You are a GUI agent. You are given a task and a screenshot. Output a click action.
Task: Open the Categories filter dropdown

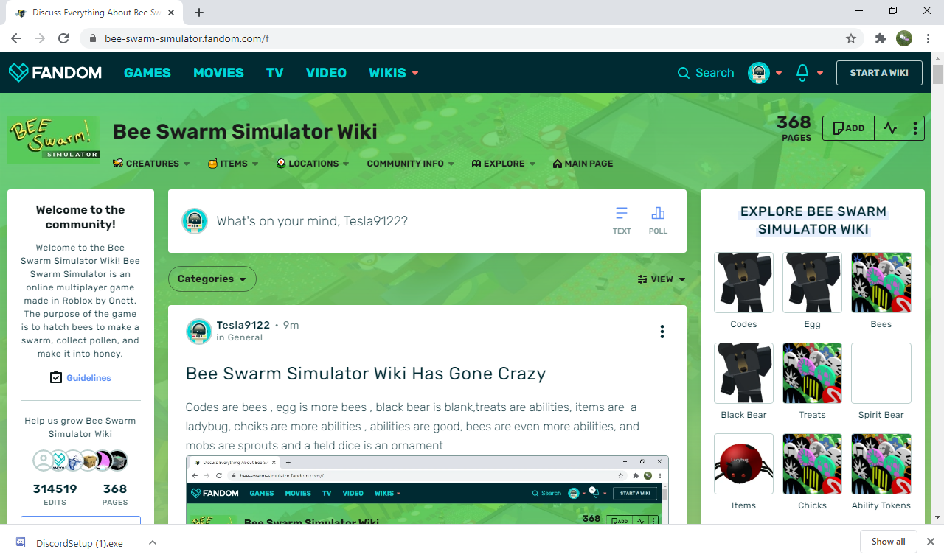(212, 279)
